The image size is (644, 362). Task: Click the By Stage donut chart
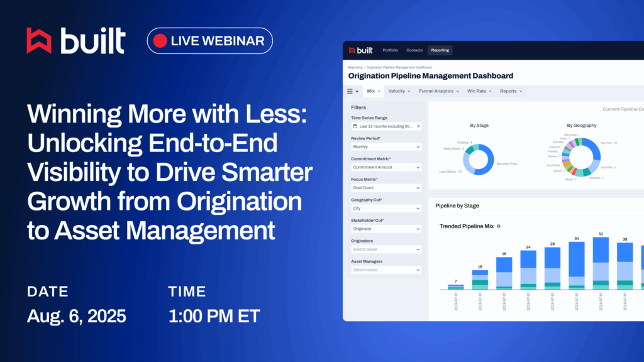pos(479,159)
